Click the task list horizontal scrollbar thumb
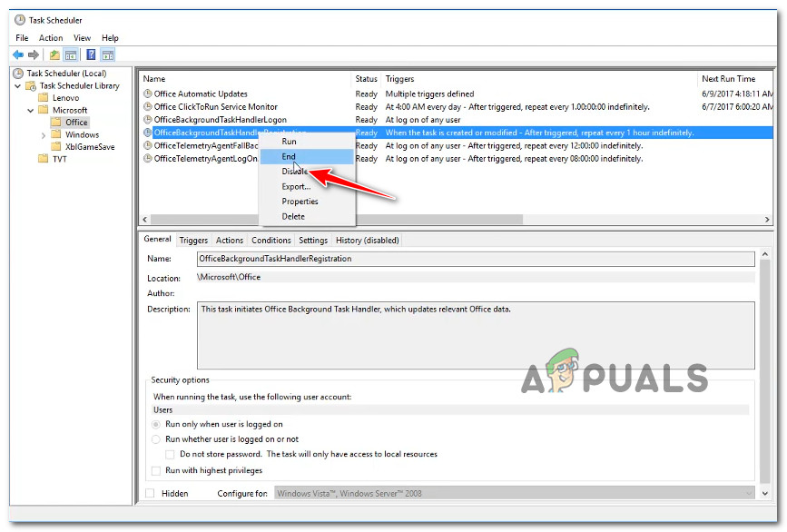This screenshot has height=532, width=787. [x=337, y=220]
